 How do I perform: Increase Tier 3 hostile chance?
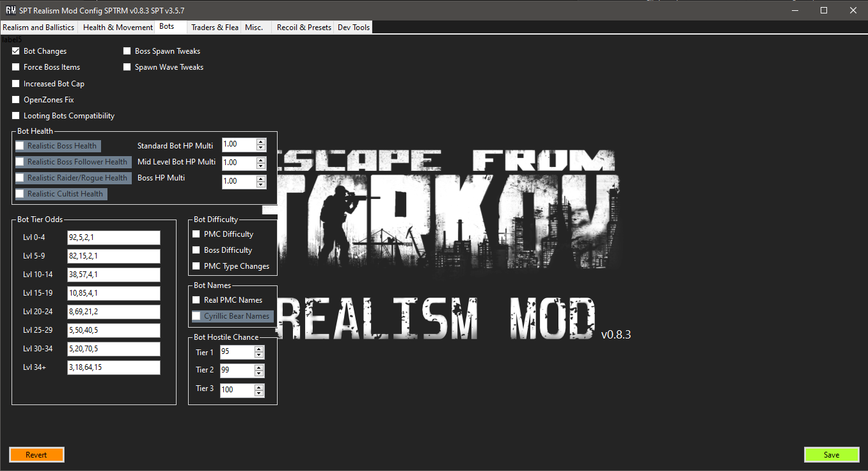point(259,387)
